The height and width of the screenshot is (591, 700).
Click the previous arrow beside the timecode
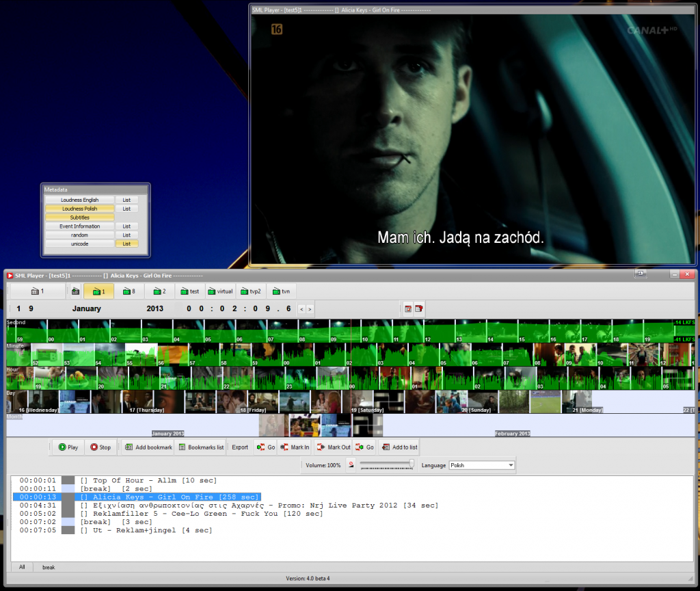click(302, 309)
